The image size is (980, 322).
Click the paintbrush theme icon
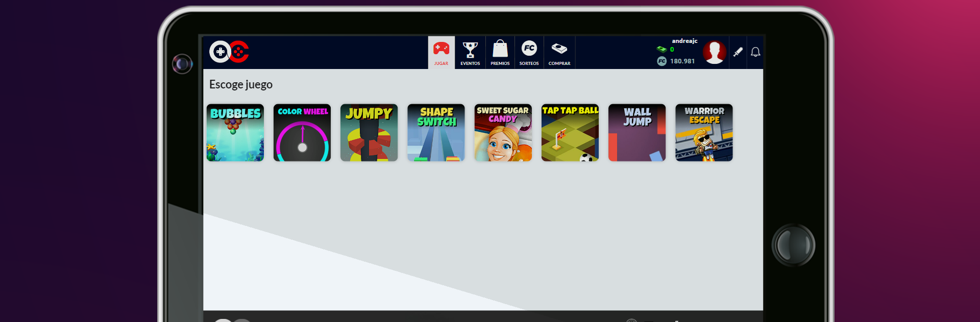[738, 52]
